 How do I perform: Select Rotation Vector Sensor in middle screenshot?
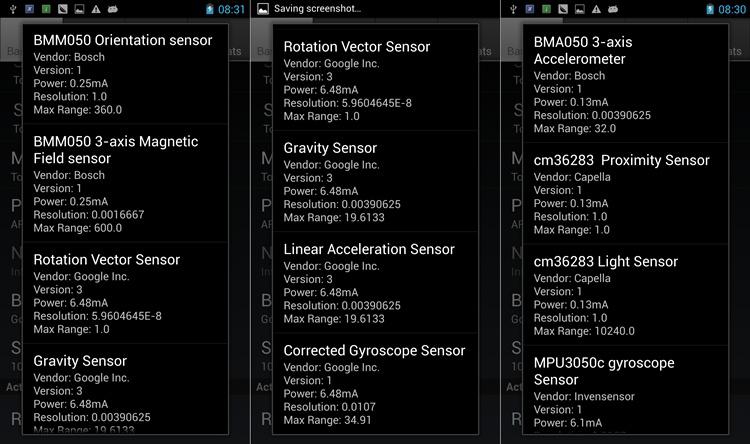[357, 46]
